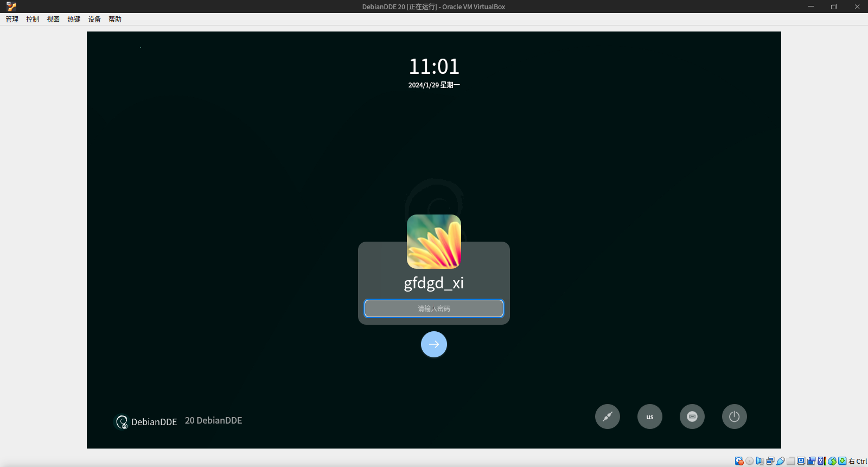Click the hard disk activity indicator
This screenshot has height=467, width=868.
739,461
